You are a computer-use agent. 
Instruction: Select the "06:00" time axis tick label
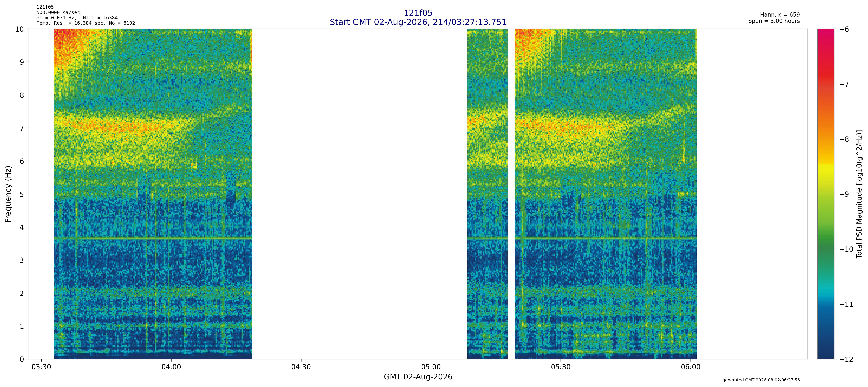(x=691, y=367)
